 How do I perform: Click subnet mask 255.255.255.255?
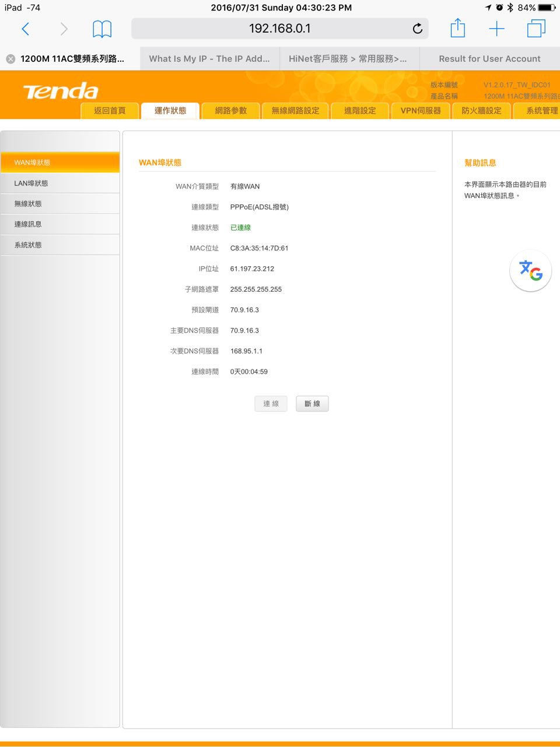(x=256, y=289)
